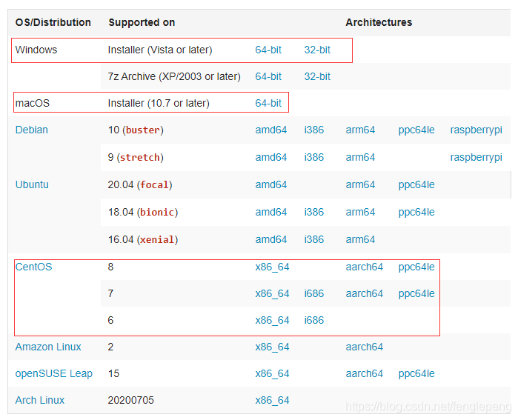Screen dimensions: 518x420
Task: Select CentOS 6 x86_64
Action: (x=272, y=320)
